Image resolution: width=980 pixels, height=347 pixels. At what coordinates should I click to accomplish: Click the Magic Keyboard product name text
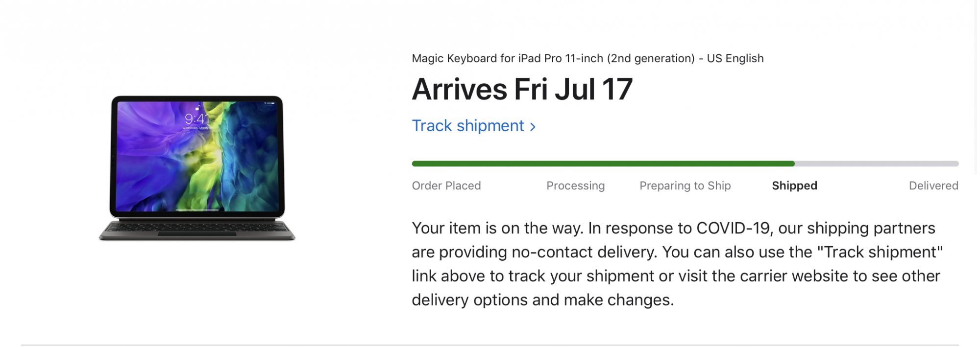pyautogui.click(x=587, y=59)
